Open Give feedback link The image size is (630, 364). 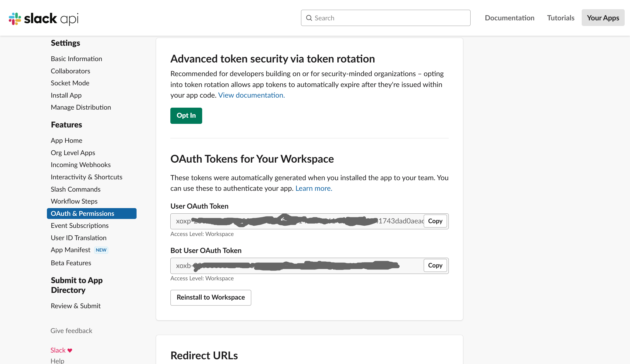[x=71, y=331]
